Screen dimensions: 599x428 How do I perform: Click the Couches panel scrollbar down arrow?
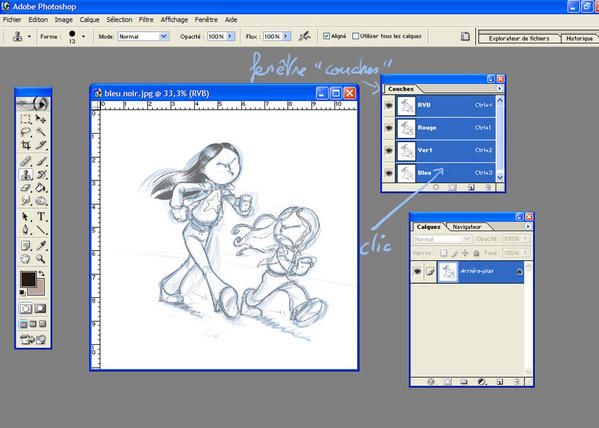click(x=500, y=178)
